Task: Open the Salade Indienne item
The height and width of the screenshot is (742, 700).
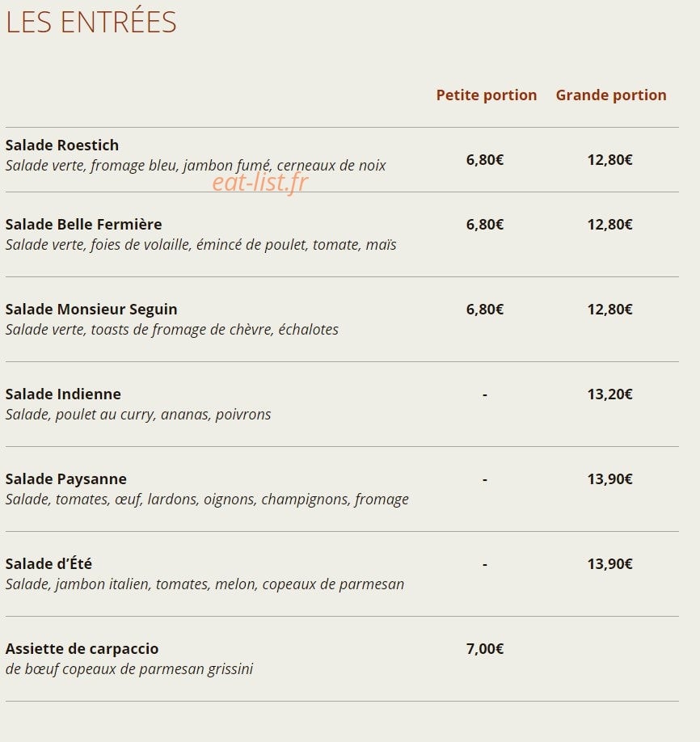Action: 63,394
